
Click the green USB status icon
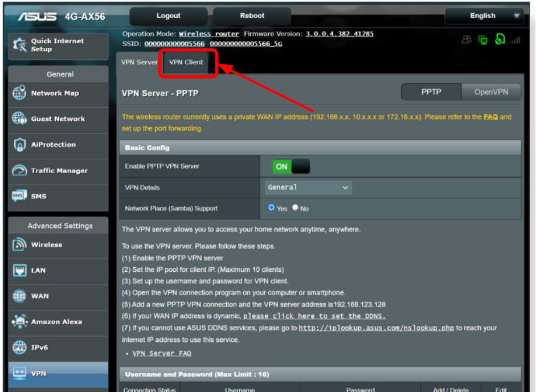tap(500, 39)
